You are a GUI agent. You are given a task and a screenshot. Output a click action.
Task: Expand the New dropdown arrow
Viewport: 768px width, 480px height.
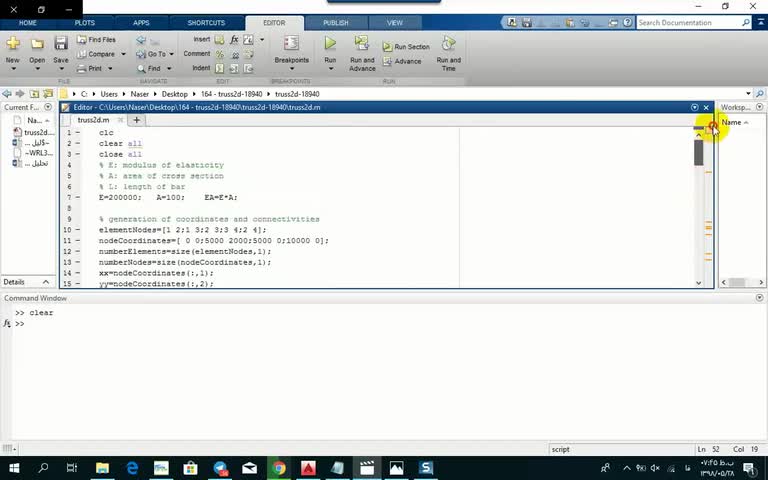(13, 69)
